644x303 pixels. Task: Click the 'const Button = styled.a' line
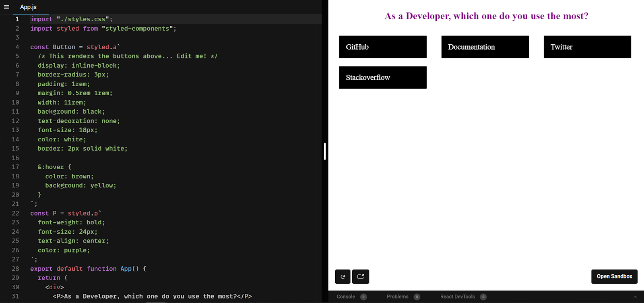pyautogui.click(x=75, y=47)
